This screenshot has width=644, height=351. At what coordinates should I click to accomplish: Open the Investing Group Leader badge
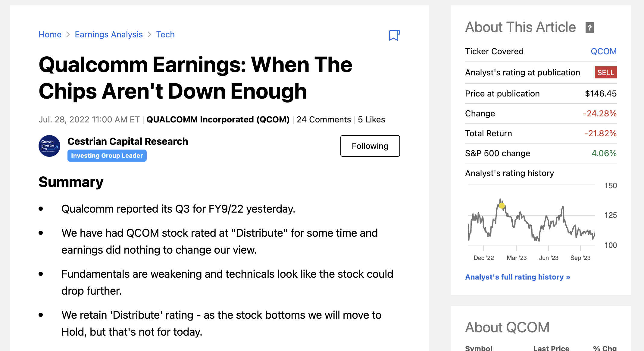(107, 156)
